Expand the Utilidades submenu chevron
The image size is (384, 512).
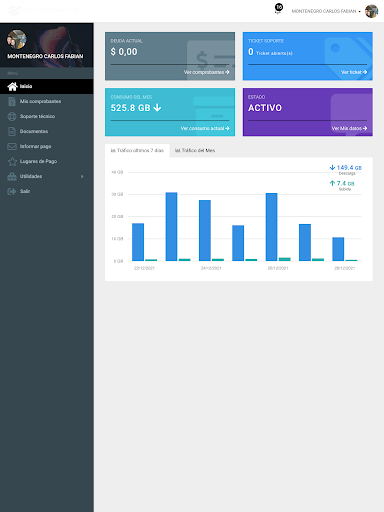tap(82, 176)
